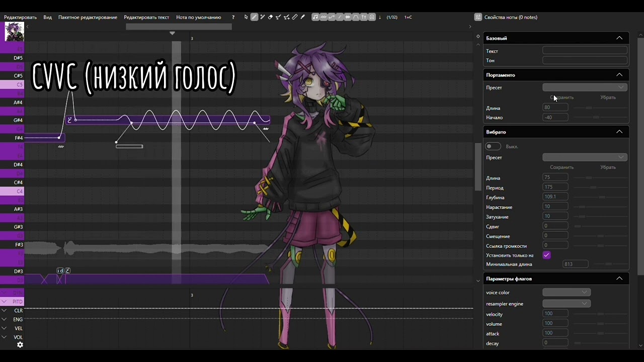Click the down arrow toolbar icon

point(380,17)
